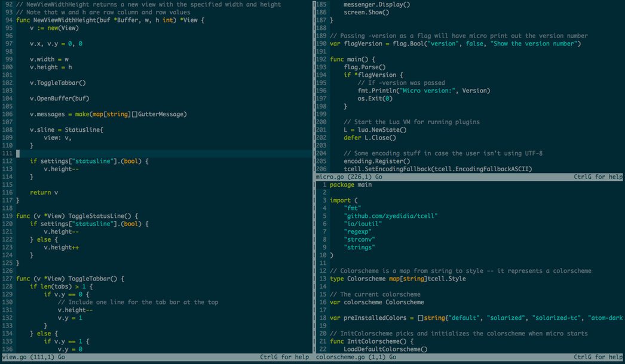Image resolution: width=625 pixels, height=364 pixels.
Task: Click the "io/ioutil" import line
Action: pos(363,224)
